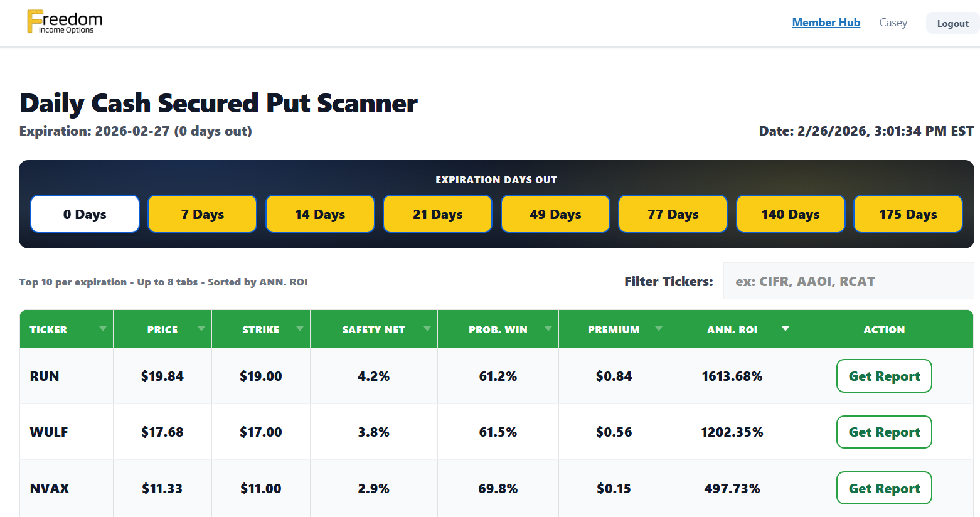
Task: Click the Freedom Income Options logo
Action: [x=63, y=21]
